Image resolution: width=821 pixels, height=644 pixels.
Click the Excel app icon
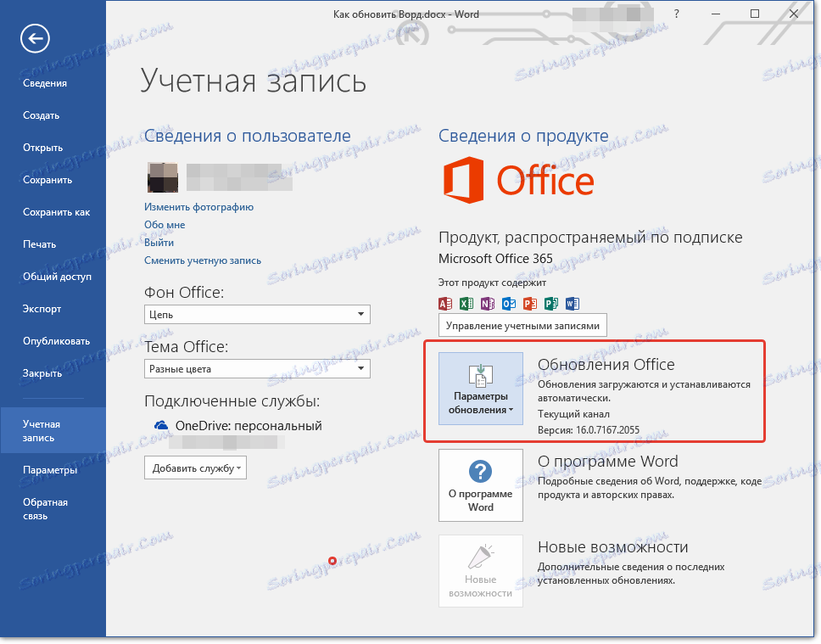pos(466,304)
